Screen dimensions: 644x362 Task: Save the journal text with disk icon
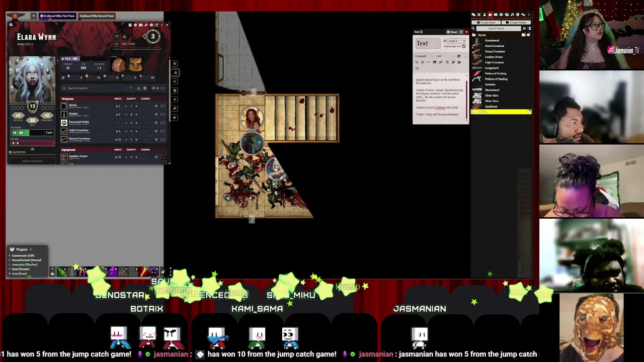(x=459, y=62)
